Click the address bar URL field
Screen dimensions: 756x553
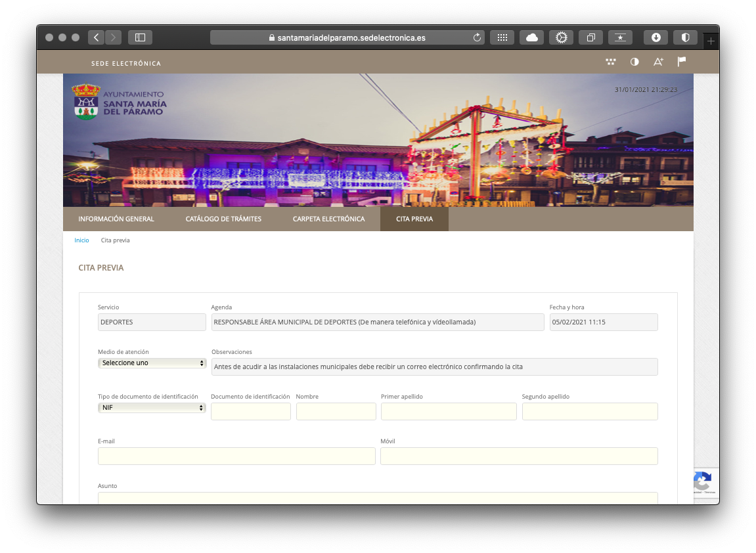pos(347,37)
